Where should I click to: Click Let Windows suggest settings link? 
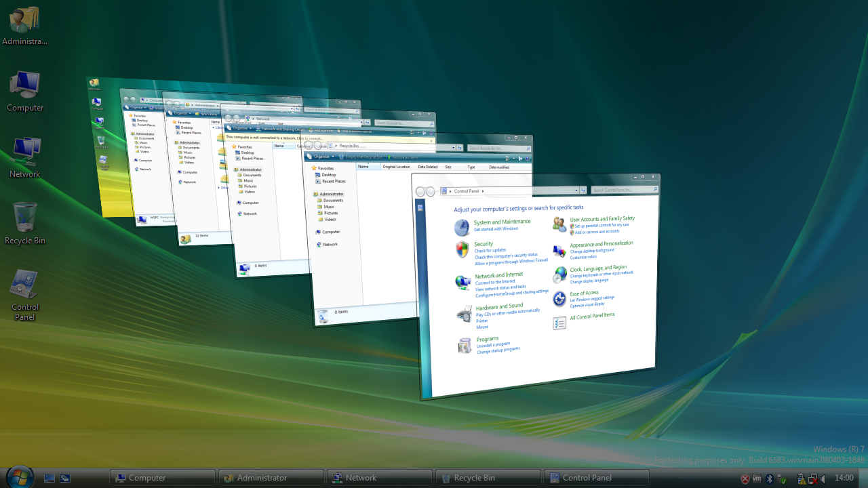pyautogui.click(x=592, y=298)
